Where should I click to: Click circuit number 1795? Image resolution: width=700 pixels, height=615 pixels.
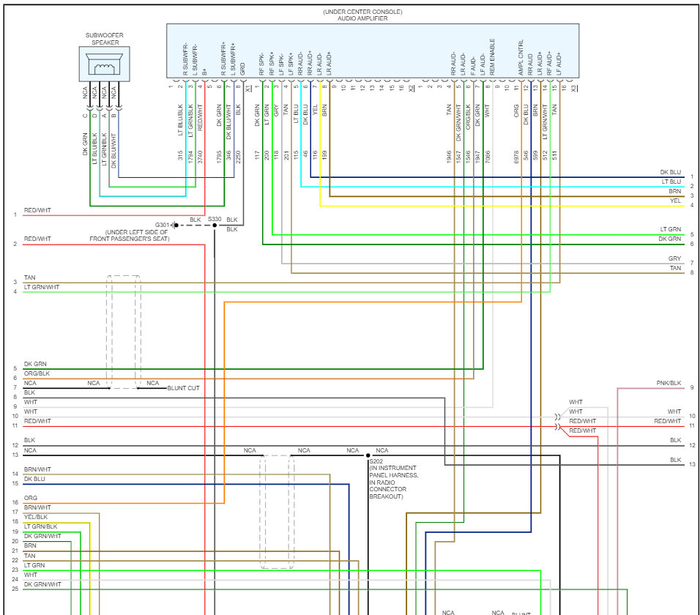pos(219,156)
